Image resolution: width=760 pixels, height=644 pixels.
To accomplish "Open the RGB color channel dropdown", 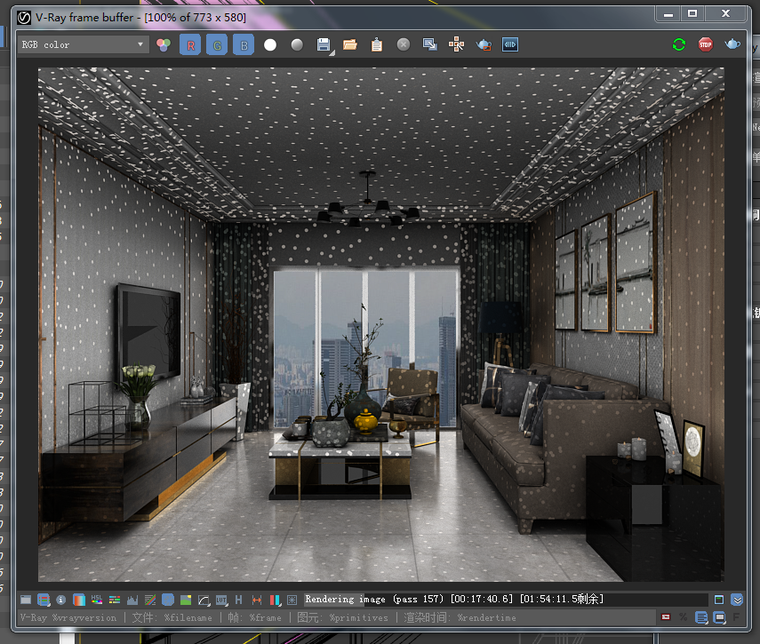I will point(83,45).
